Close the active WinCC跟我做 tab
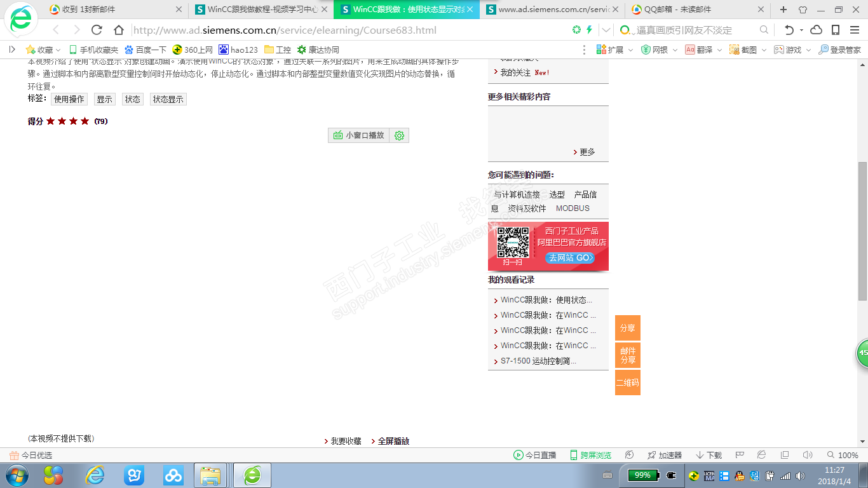This screenshot has width=868, height=488. click(x=470, y=10)
